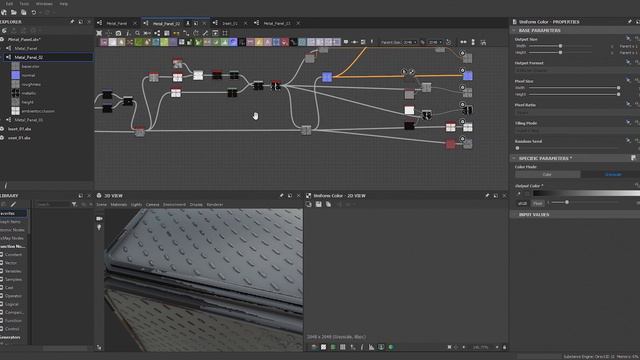Open the Tools menu in menu bar
640x360 pixels.
click(24, 4)
